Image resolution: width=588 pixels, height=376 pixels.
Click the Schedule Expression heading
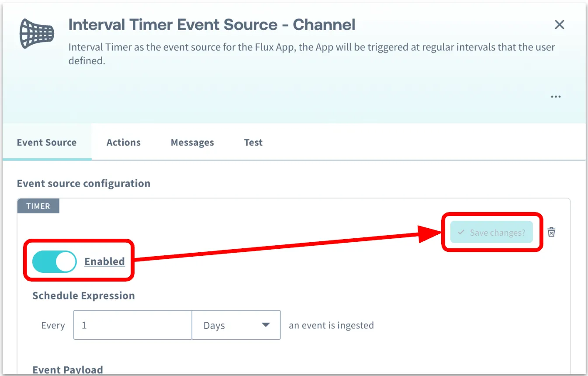coord(83,296)
